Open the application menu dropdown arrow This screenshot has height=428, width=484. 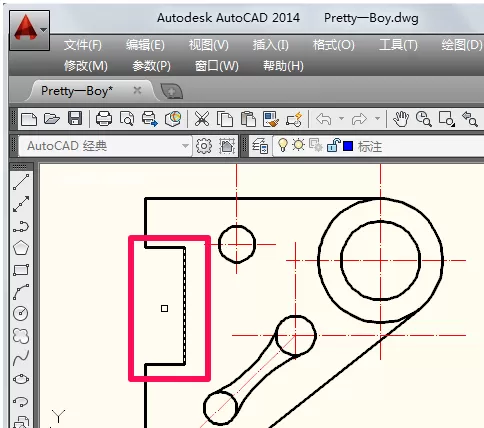(44, 30)
